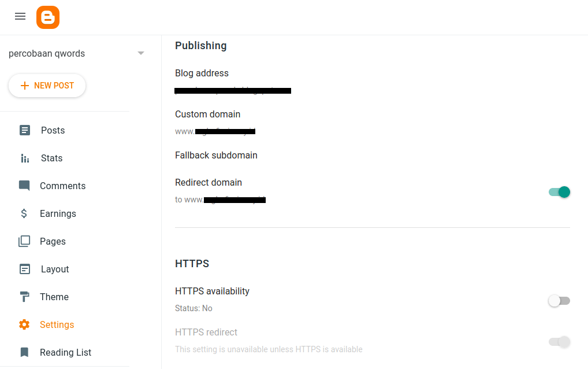Screen dimensions: 588x369
Task: Open the hamburger navigation menu
Action: [x=20, y=16]
